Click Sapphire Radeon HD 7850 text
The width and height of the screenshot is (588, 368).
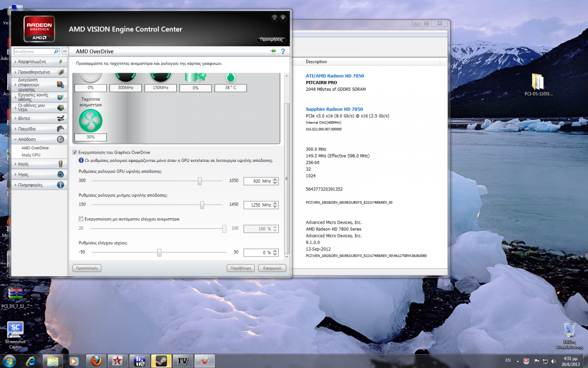(x=334, y=109)
